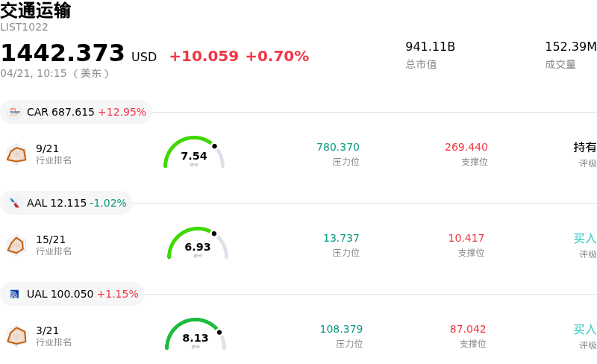Click the 7.54 score gauge
597x364 pixels.
click(194, 154)
